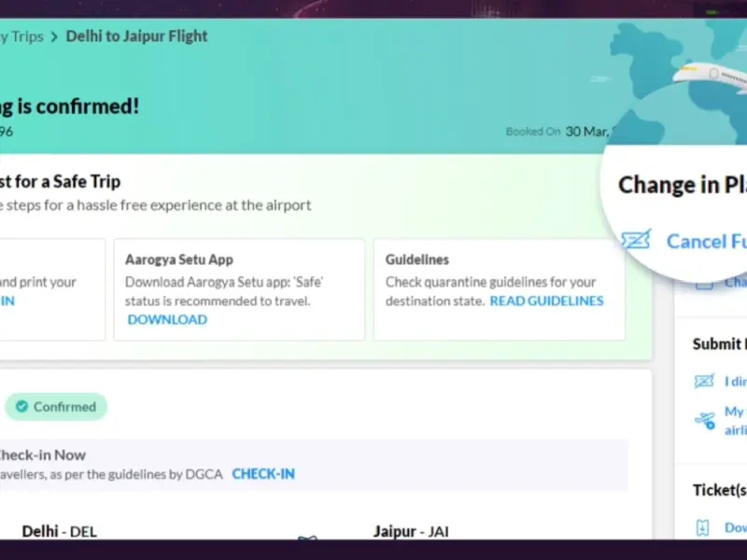Image resolution: width=747 pixels, height=560 pixels.
Task: Select the magnified Cancel Flight link
Action: (706, 241)
